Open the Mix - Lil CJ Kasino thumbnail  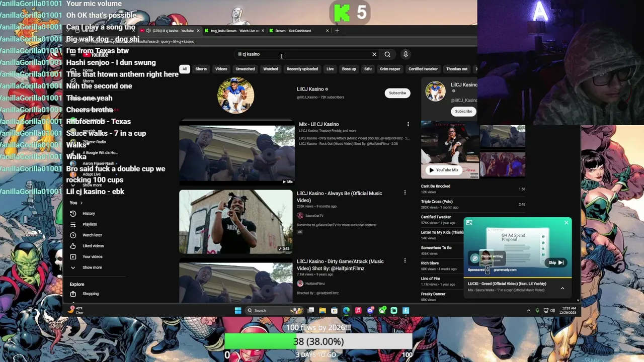click(x=236, y=153)
